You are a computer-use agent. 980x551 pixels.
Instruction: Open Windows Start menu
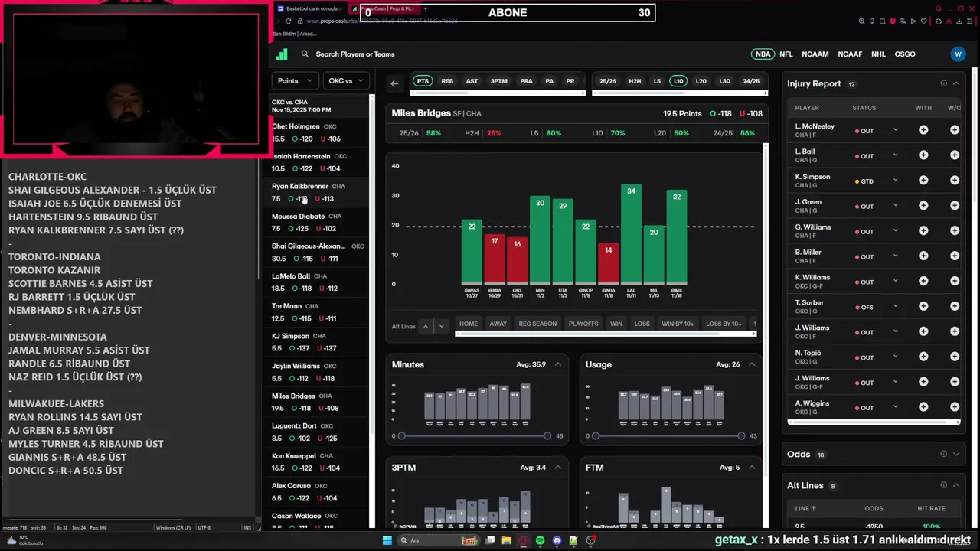point(387,540)
